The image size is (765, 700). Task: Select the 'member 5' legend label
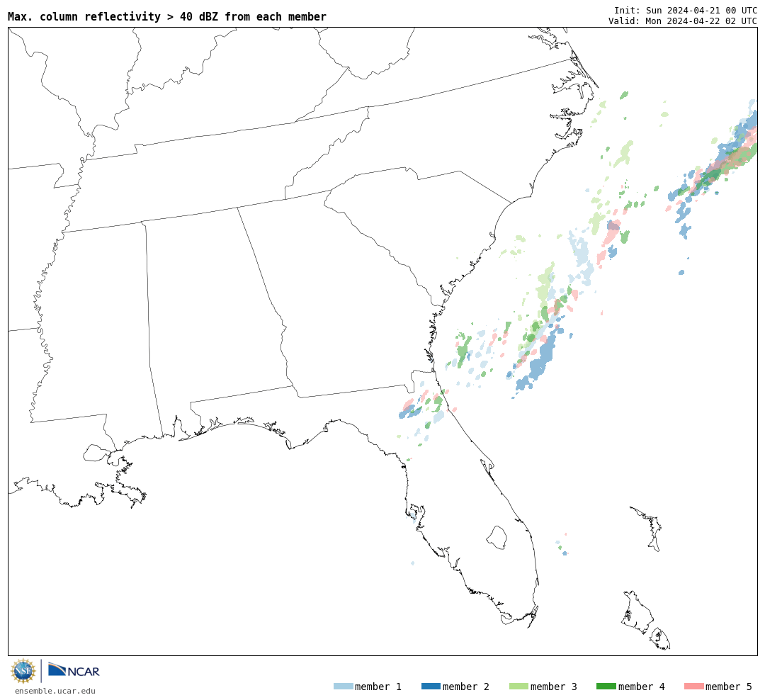729,687
